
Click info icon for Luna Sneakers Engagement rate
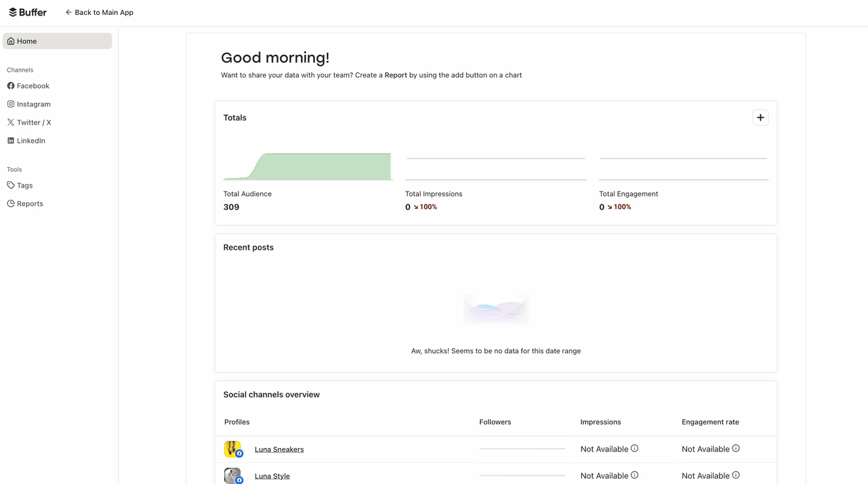point(736,448)
